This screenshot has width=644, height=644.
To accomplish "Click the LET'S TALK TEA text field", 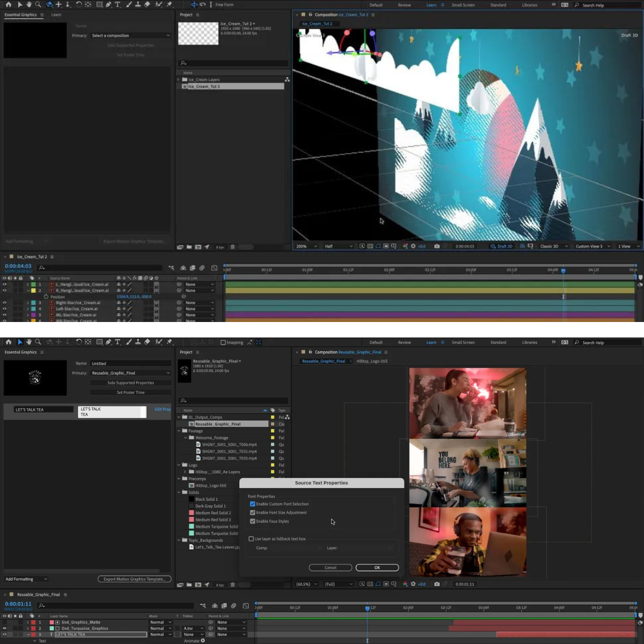I will coord(110,411).
